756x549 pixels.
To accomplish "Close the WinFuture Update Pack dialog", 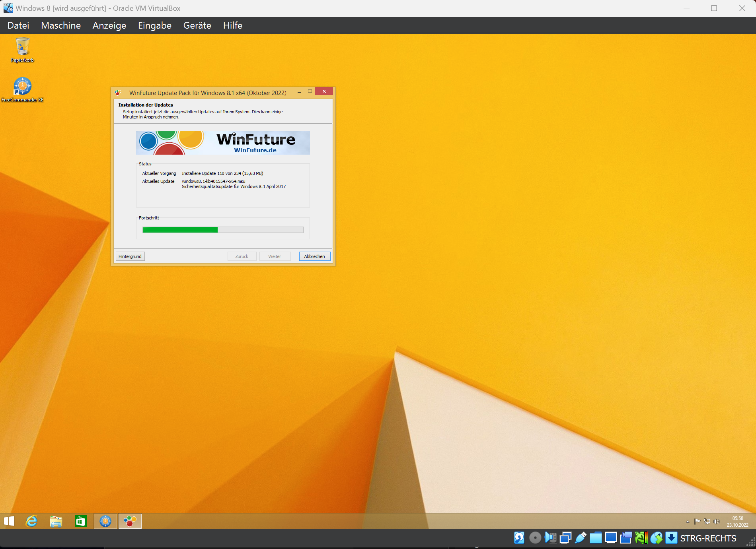I will [x=324, y=91].
